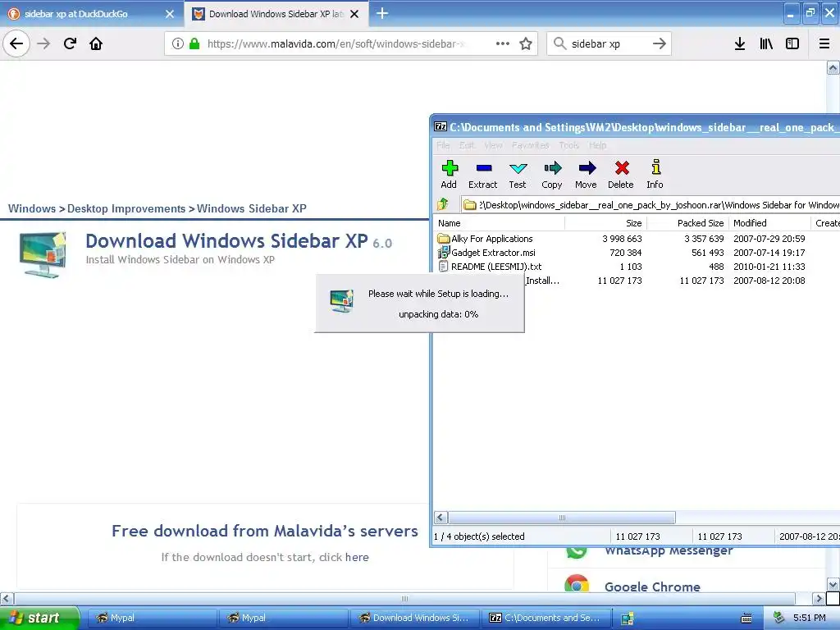
Task: Click the 7-Zip Extract toolbar button
Action: click(482, 175)
